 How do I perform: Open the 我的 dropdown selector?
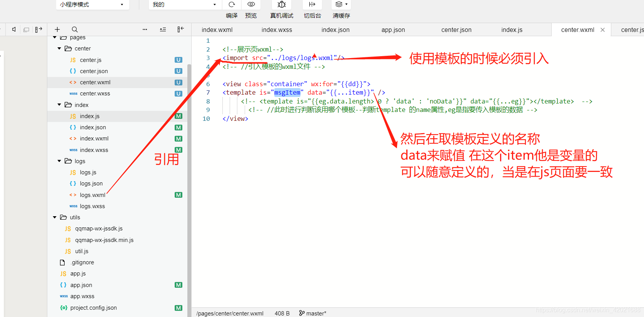pos(185,5)
